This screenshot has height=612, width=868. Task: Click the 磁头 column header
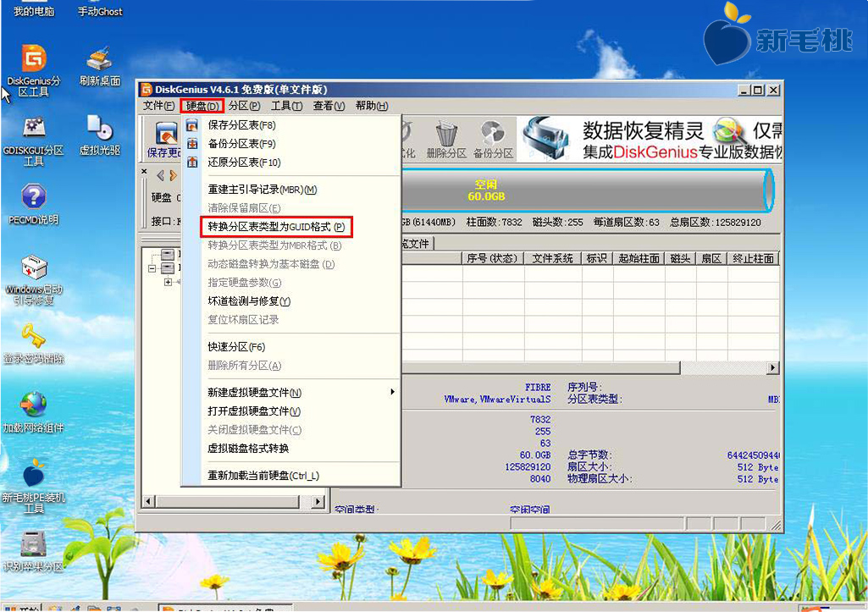pyautogui.click(x=680, y=258)
